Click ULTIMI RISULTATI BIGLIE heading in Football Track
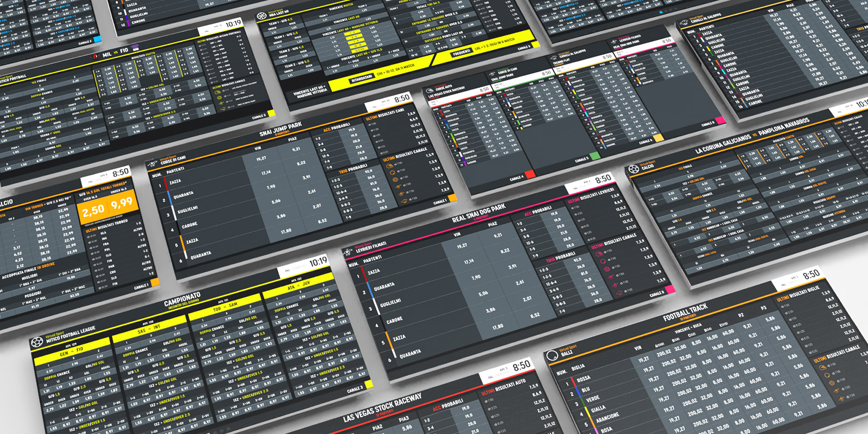868x434 pixels. pyautogui.click(x=799, y=293)
